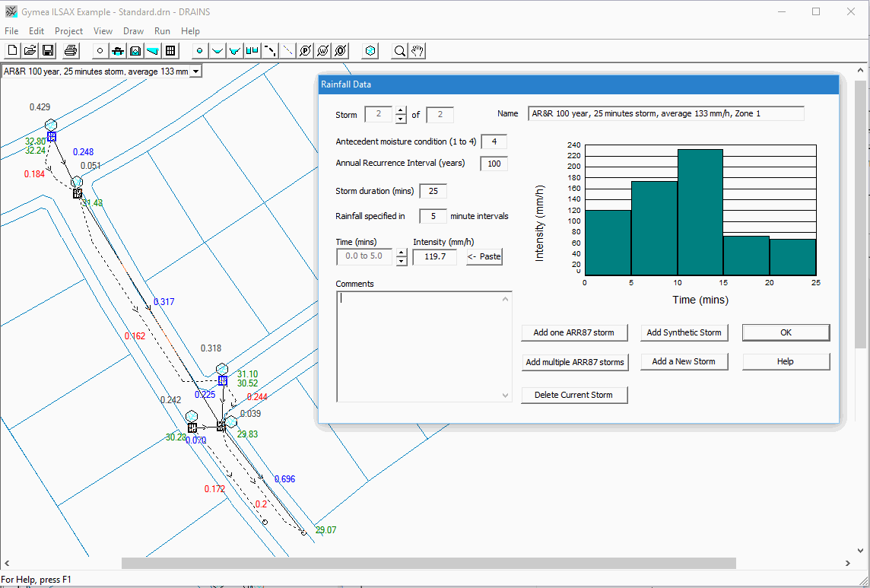Step Time interval down with arrow
The height and width of the screenshot is (588, 870).
(402, 262)
